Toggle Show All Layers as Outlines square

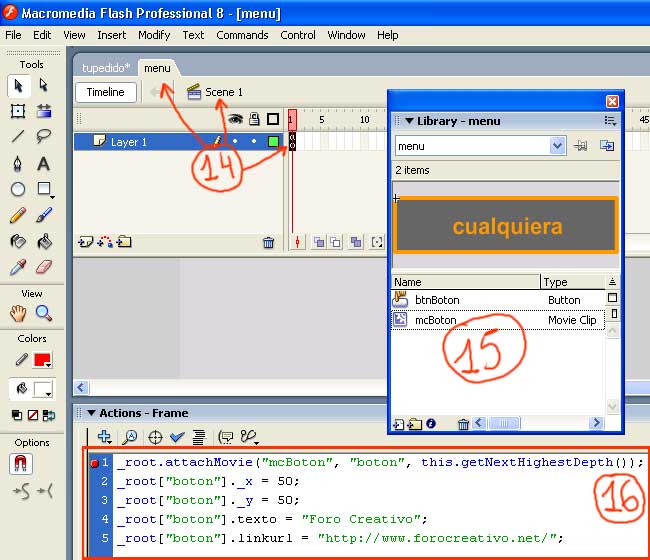(x=273, y=119)
